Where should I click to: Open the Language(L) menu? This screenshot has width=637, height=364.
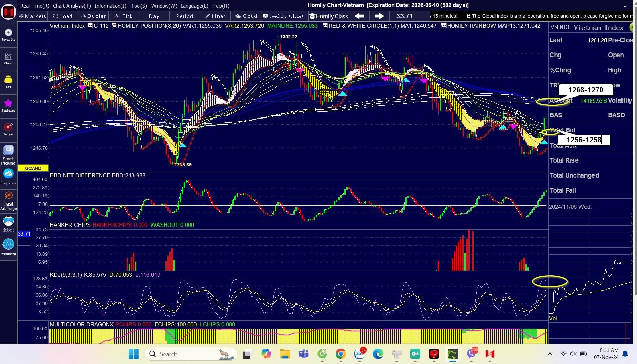[194, 6]
